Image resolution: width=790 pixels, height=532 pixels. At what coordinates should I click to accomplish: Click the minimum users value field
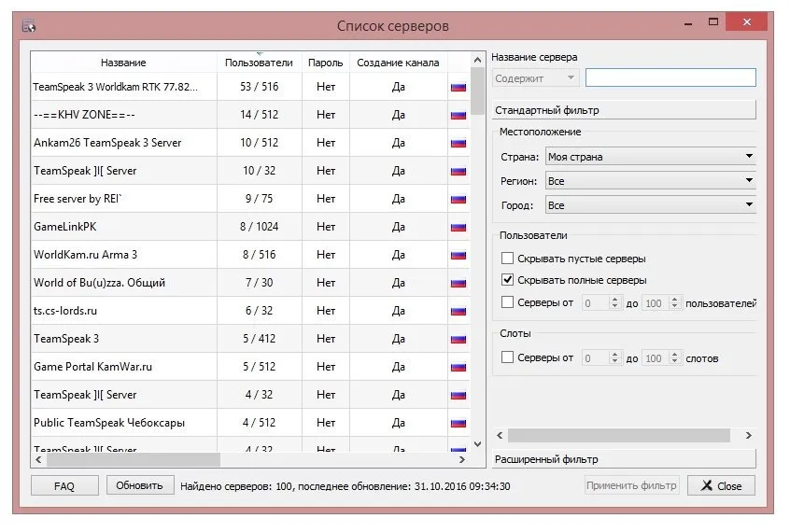tap(596, 303)
